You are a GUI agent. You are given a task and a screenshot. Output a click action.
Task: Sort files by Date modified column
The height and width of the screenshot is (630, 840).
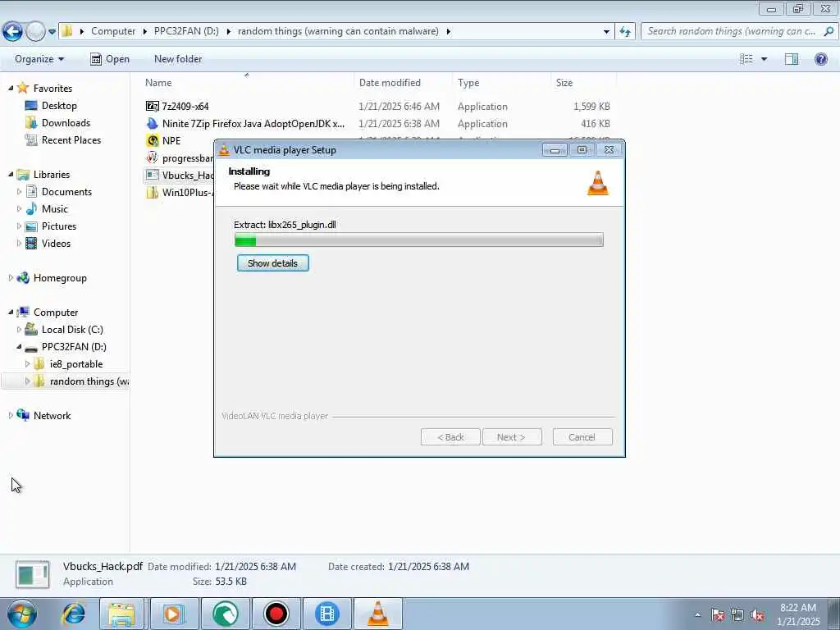click(390, 83)
